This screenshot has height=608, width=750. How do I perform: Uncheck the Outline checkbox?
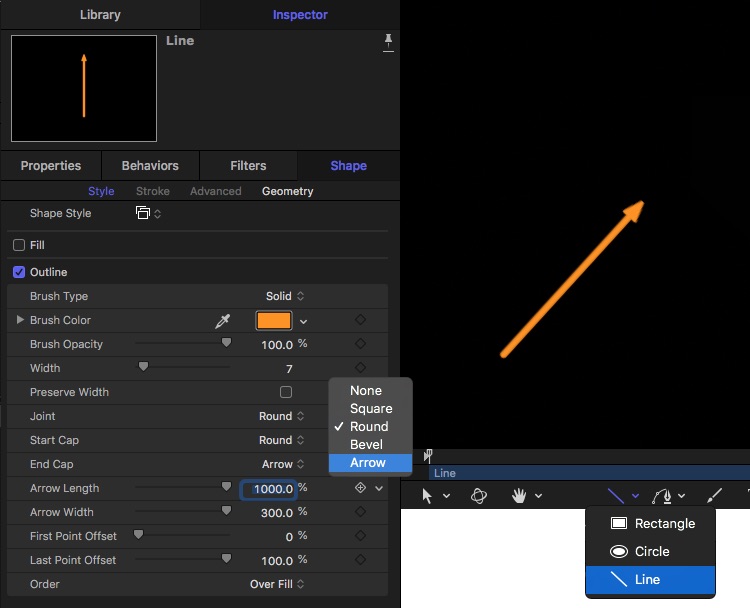pos(18,272)
